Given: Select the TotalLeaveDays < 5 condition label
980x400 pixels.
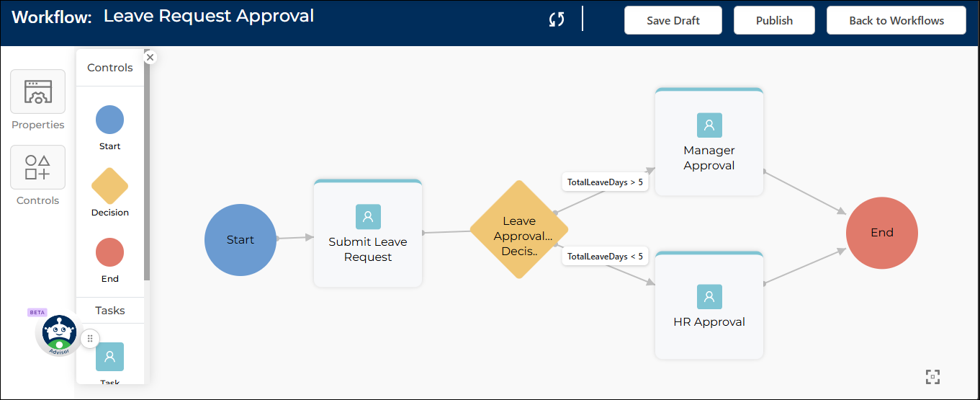Looking at the screenshot, I should [x=605, y=256].
